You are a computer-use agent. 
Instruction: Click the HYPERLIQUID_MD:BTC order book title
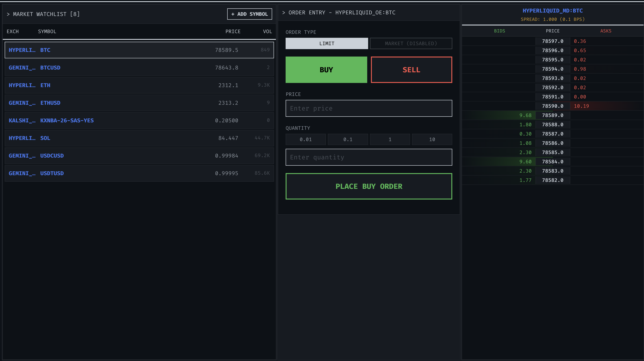coord(552,10)
